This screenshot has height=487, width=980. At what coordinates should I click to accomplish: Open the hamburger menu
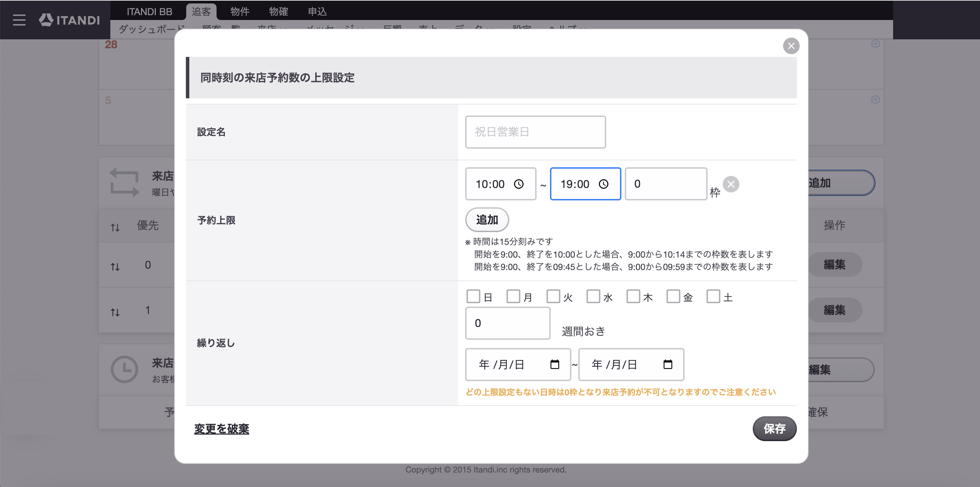point(19,20)
